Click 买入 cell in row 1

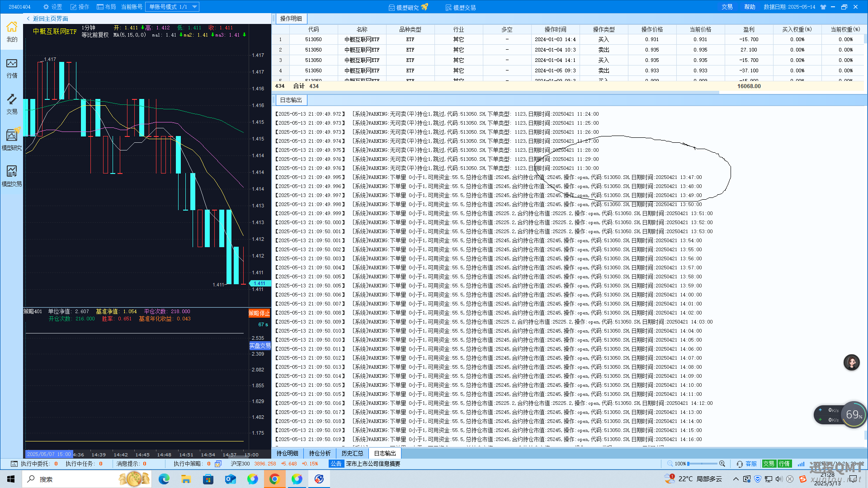(x=604, y=39)
